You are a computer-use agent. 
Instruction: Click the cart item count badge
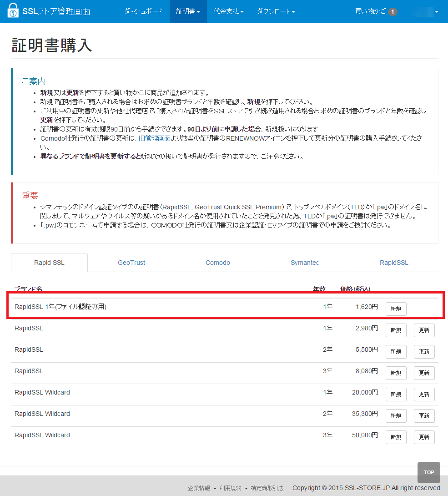pyautogui.click(x=393, y=12)
